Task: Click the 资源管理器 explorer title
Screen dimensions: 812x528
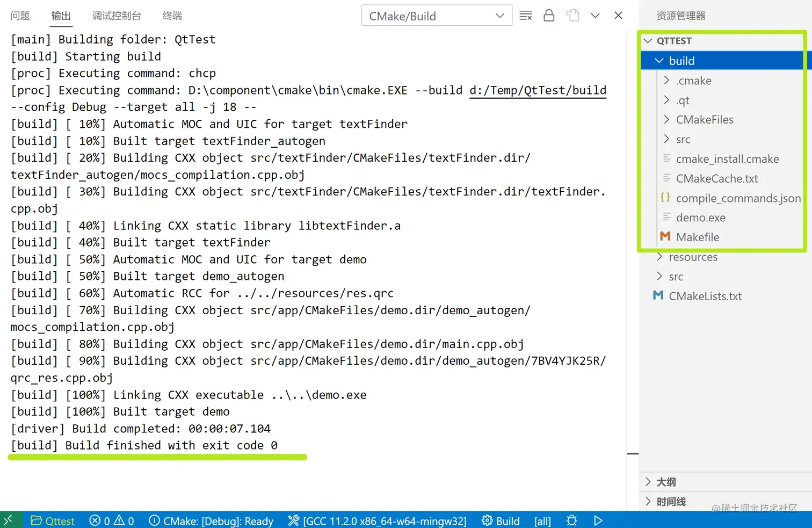Action: tap(681, 16)
